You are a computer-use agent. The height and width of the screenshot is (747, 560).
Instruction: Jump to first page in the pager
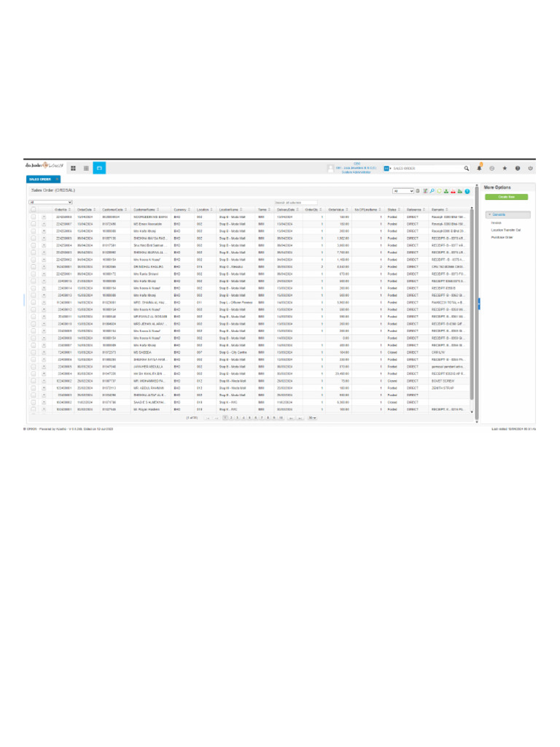207,418
